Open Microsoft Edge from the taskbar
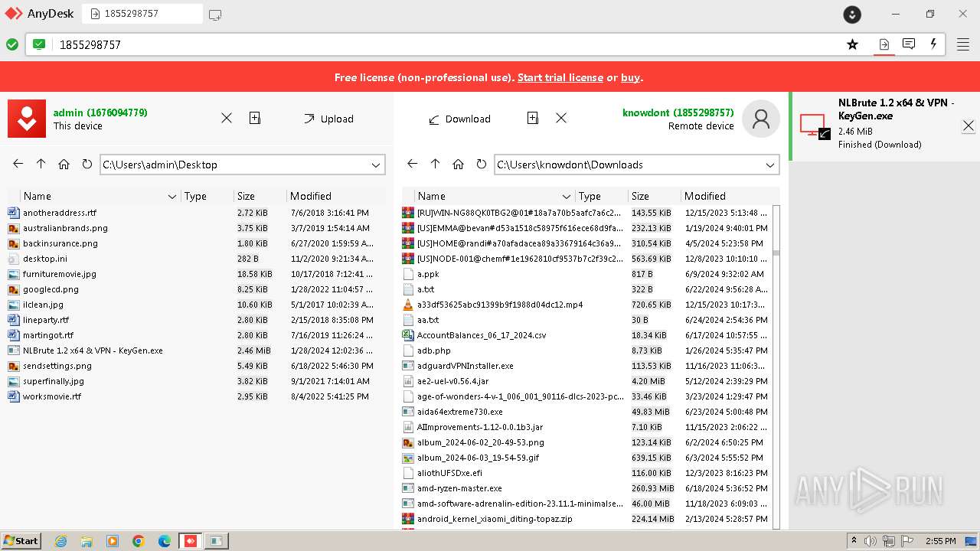980x551 pixels. (x=165, y=541)
